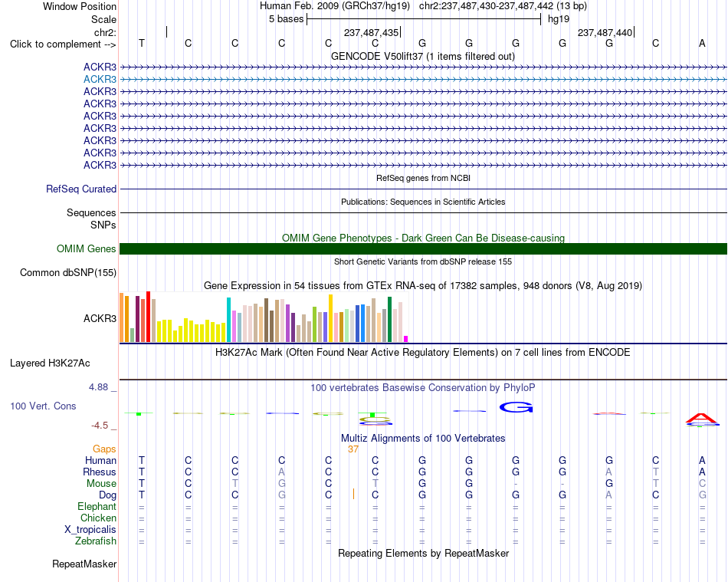Viewport: 728px width, 582px height.
Task: Click the X_tropicalis species label
Action: point(90,530)
